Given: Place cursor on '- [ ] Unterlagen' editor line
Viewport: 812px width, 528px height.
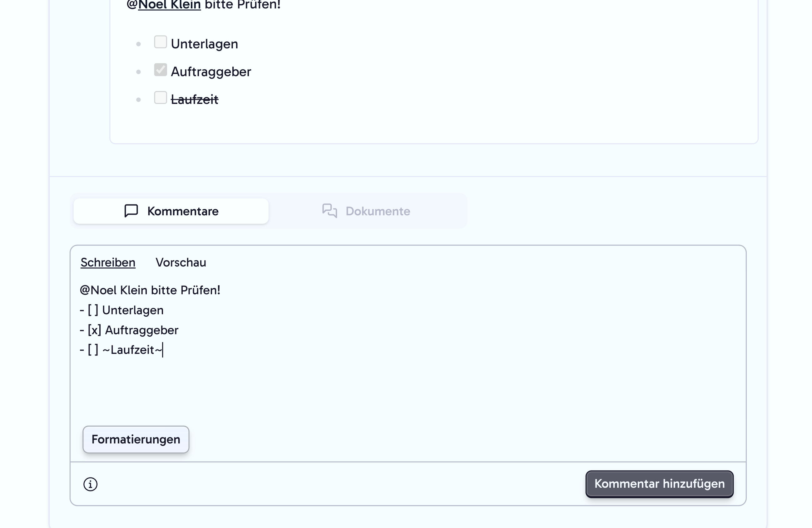Looking at the screenshot, I should pos(121,310).
